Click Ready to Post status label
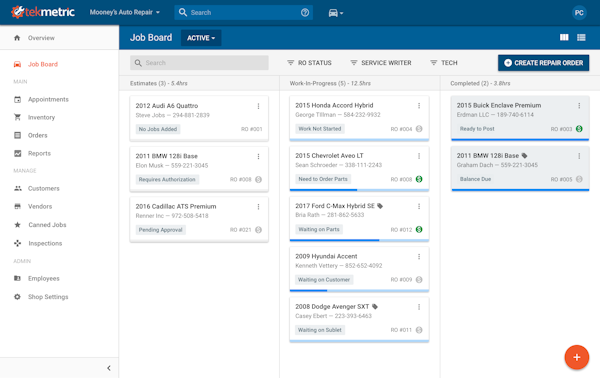This screenshot has width=600, height=378. coord(477,129)
